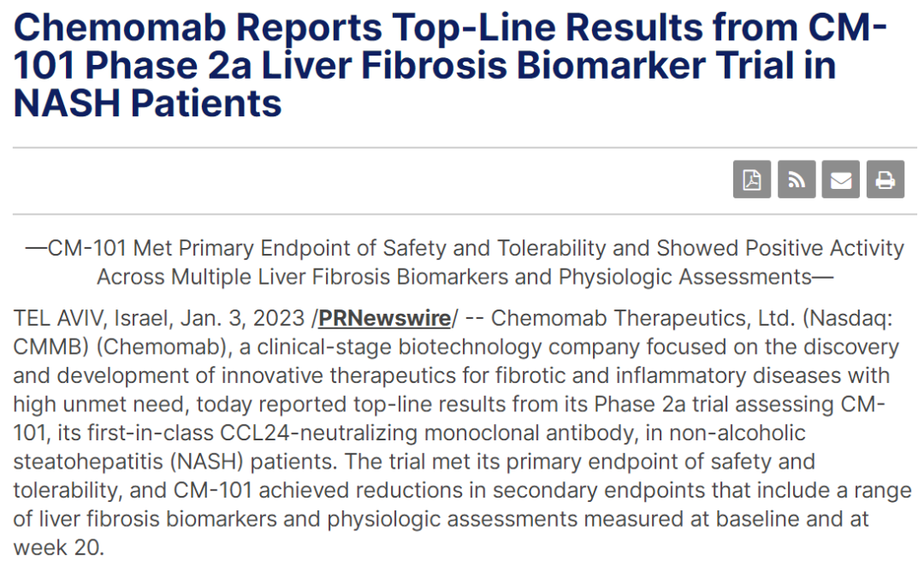
Task: Open the PRNewswire link
Action: coord(384,319)
